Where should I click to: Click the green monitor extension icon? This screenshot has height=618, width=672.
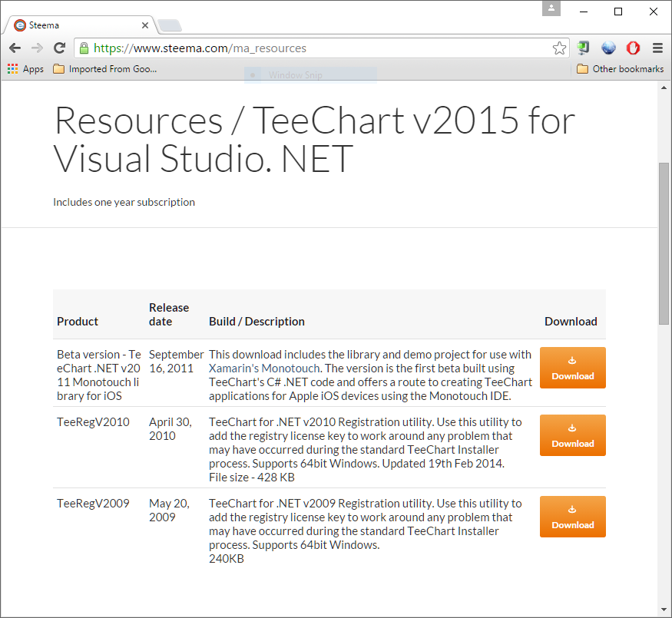click(583, 48)
